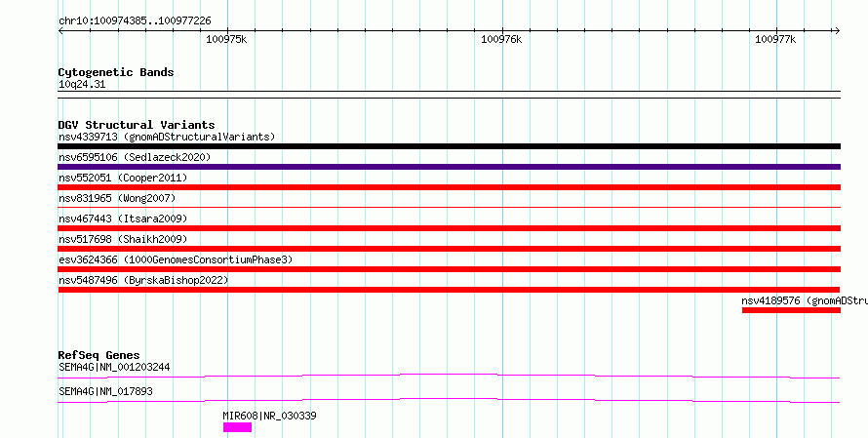Viewport: 868px width, 438px height.
Task: Click the left arrow of the coordinate ruler
Action: [x=60, y=31]
